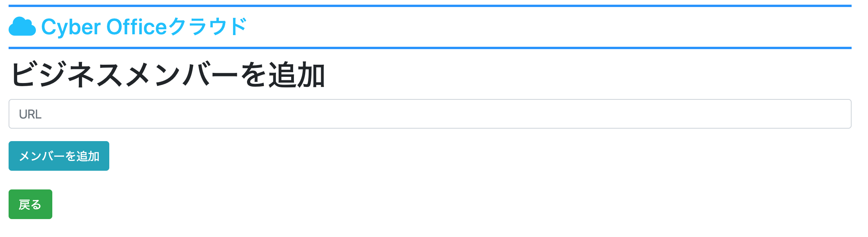The height and width of the screenshot is (237, 868).
Task: Click the middle of the URL text box
Action: [x=430, y=114]
